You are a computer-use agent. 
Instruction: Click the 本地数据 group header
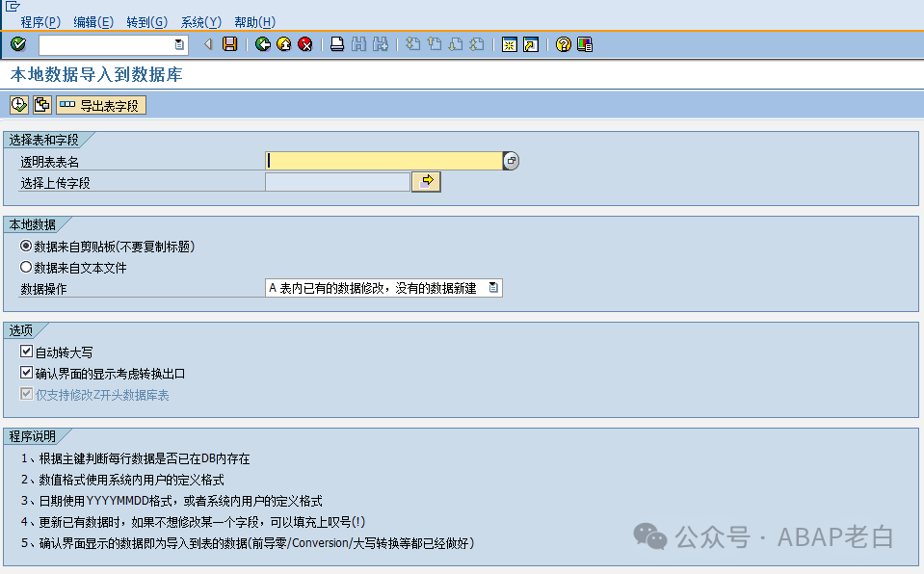pyautogui.click(x=33, y=224)
